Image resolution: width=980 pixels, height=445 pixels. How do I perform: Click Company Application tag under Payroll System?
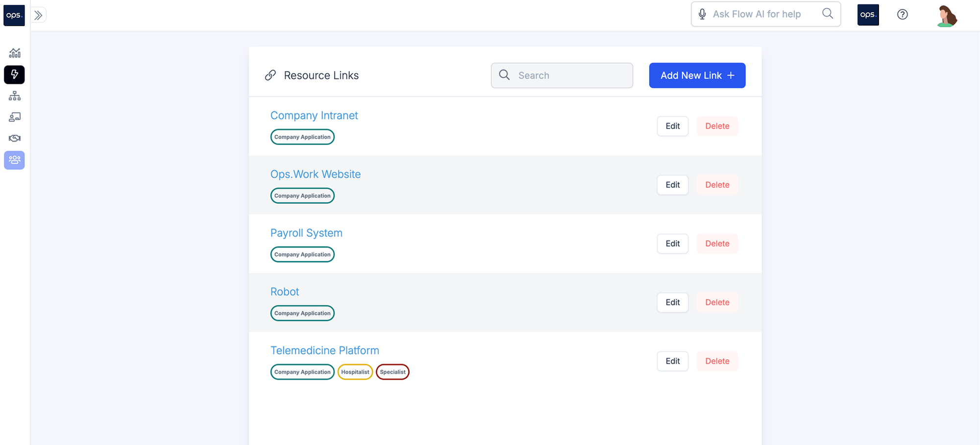[x=302, y=254]
